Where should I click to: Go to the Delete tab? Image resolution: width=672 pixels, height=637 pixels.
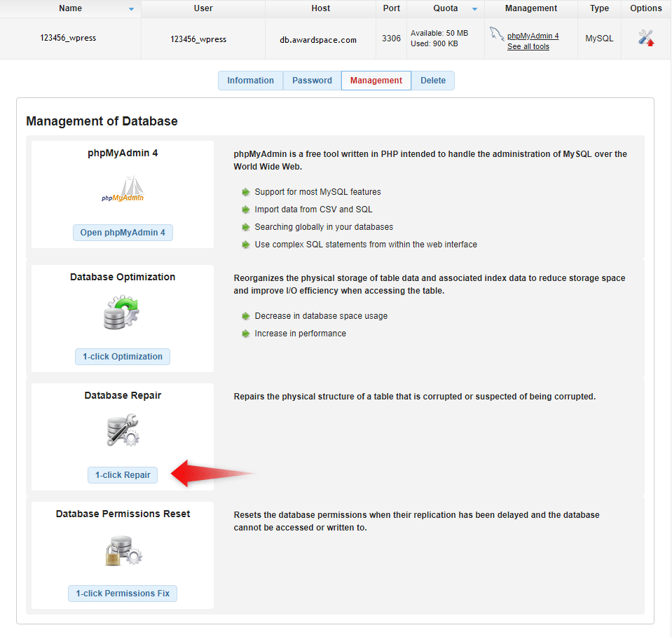pyautogui.click(x=432, y=81)
